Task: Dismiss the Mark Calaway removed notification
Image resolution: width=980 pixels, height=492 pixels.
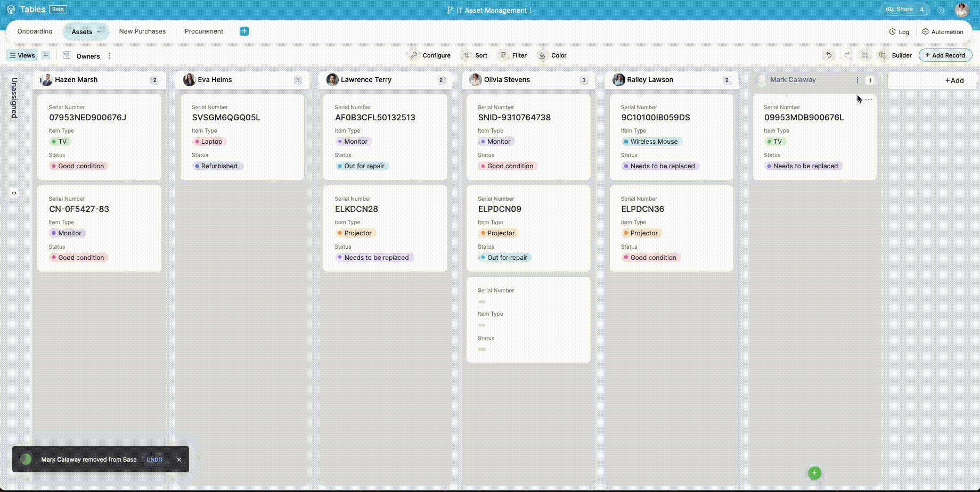Action: point(179,460)
